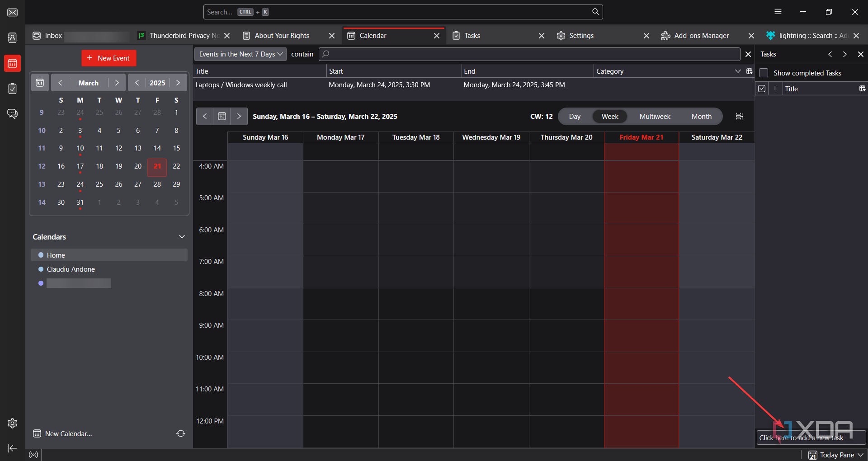
Task: Open the Tasks space icon in sidebar
Action: point(13,89)
